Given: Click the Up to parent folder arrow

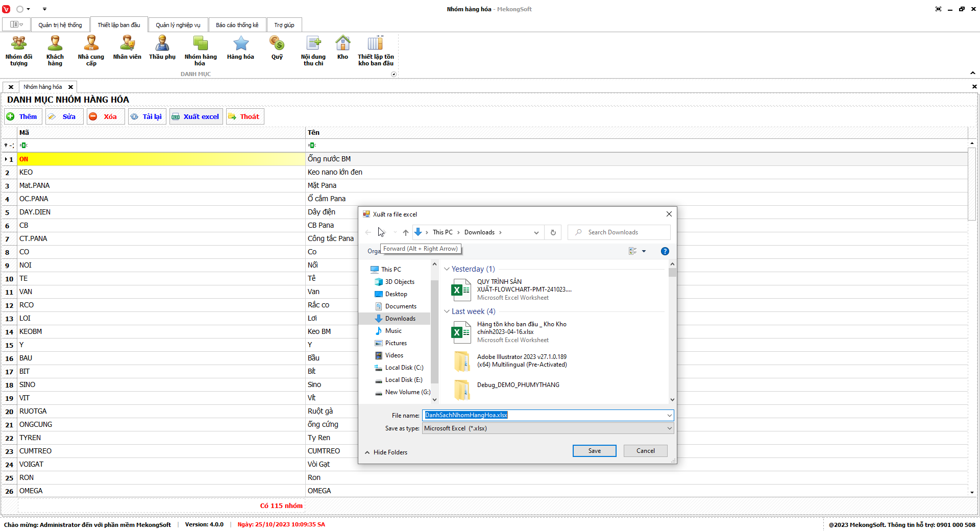Looking at the screenshot, I should [406, 232].
